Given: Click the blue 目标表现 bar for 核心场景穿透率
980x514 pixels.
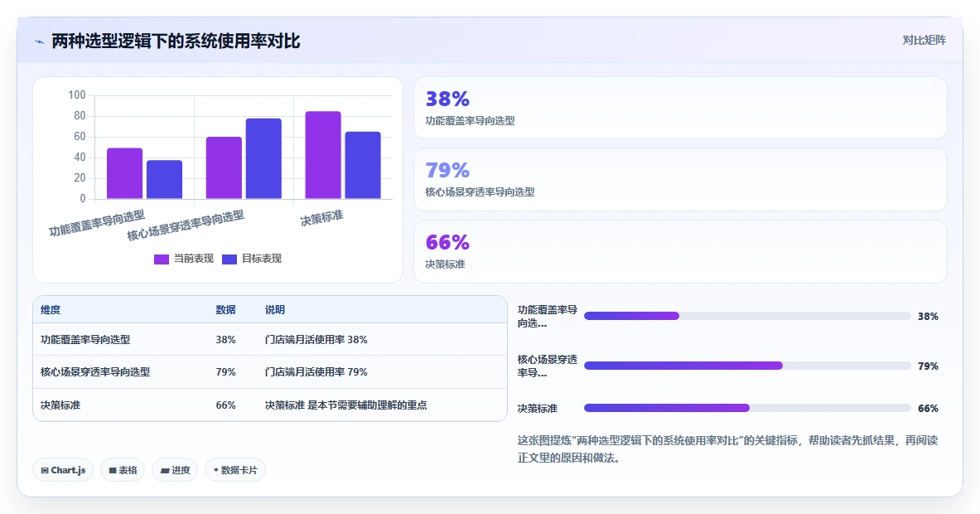Looking at the screenshot, I should point(263,159).
